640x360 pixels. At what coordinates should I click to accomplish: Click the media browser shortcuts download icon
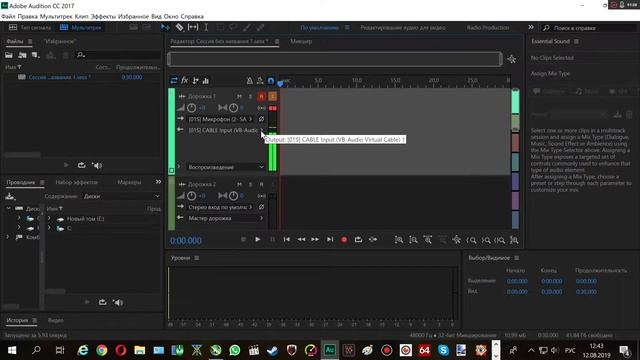click(10, 197)
